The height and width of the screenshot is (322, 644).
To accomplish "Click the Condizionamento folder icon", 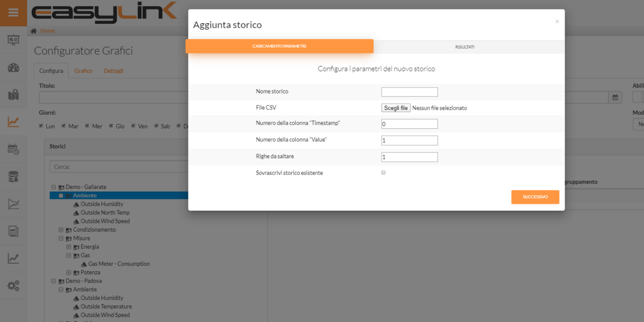I will point(68,230).
